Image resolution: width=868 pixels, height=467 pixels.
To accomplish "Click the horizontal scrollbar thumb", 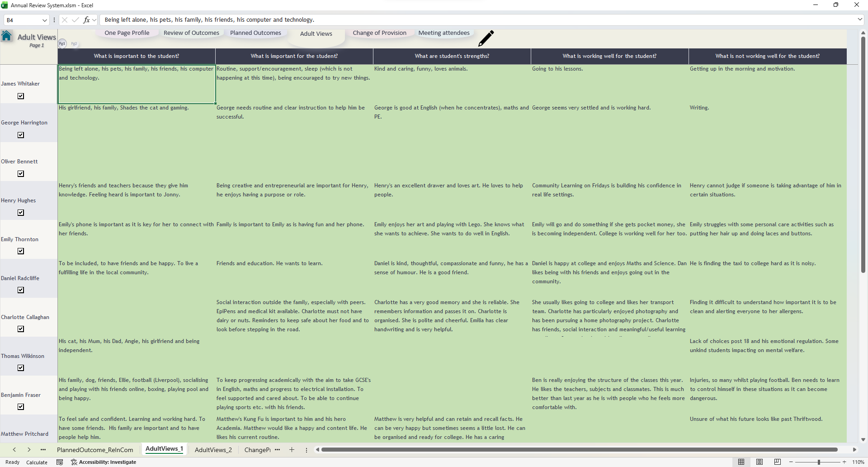I will click(x=580, y=450).
